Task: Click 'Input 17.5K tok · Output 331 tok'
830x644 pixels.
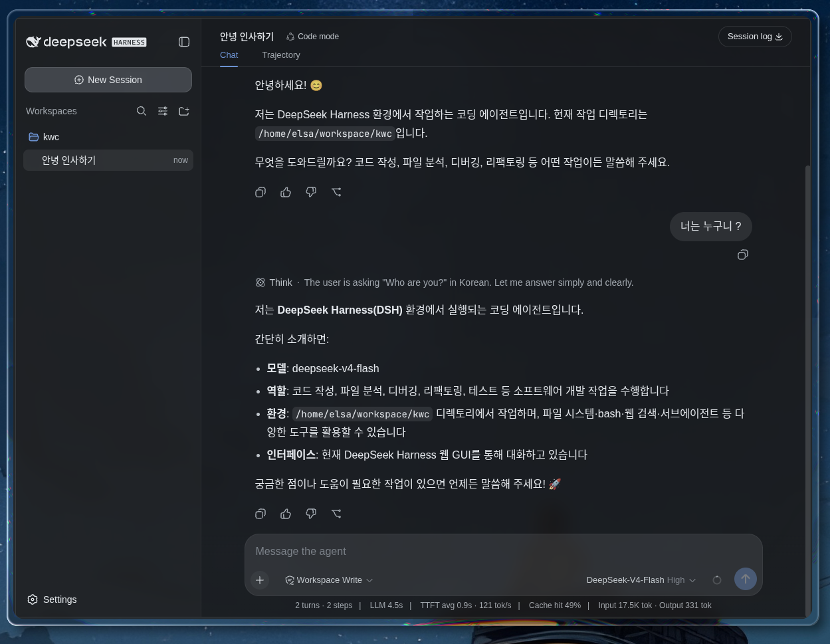Action: (x=655, y=605)
